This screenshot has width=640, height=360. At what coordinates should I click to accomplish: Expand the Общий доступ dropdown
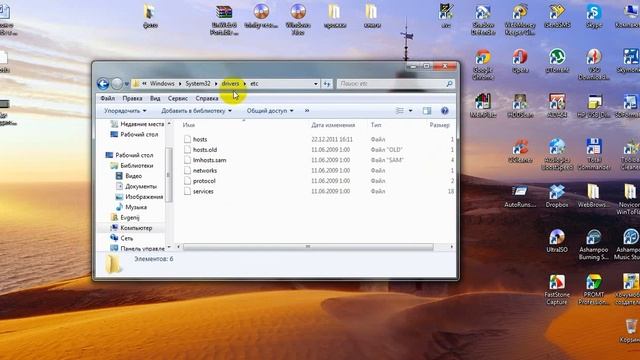[x=270, y=111]
